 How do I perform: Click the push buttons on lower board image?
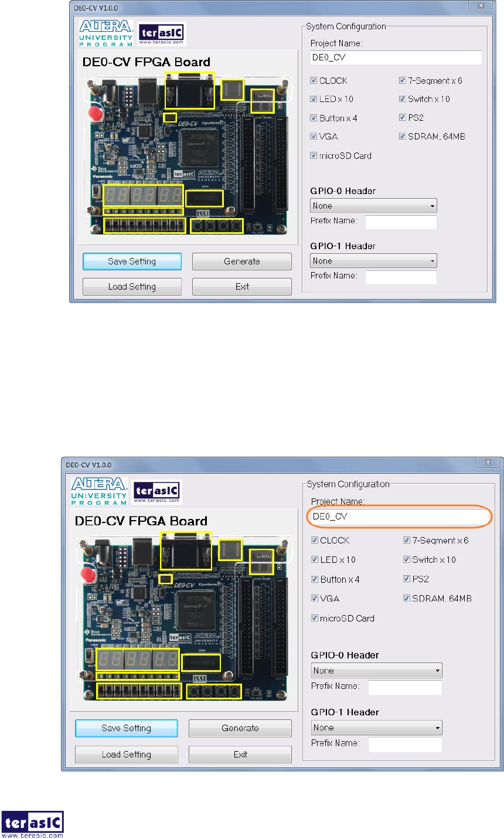214,692
